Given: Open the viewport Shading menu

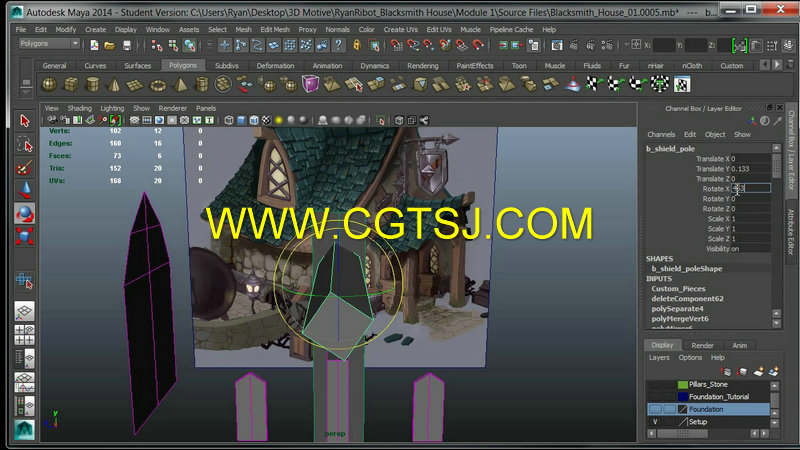Looking at the screenshot, I should click(80, 108).
